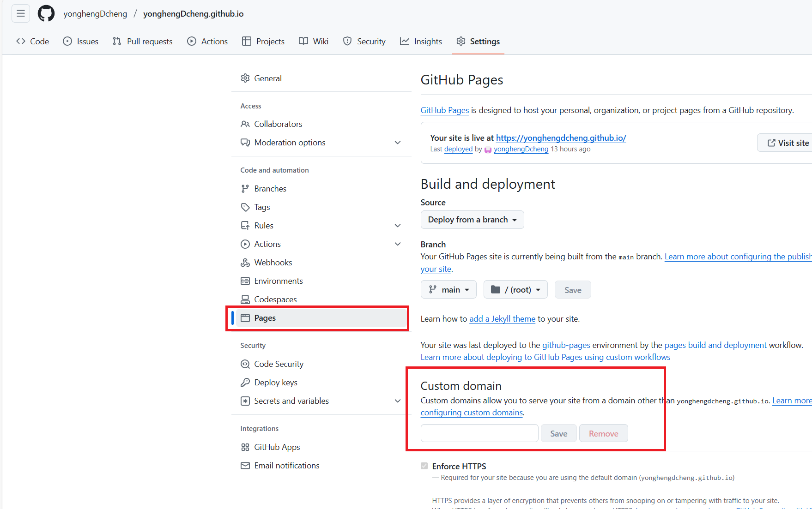The image size is (812, 509).
Task: Toggle the Enforce HTTPS checkbox
Action: (424, 466)
